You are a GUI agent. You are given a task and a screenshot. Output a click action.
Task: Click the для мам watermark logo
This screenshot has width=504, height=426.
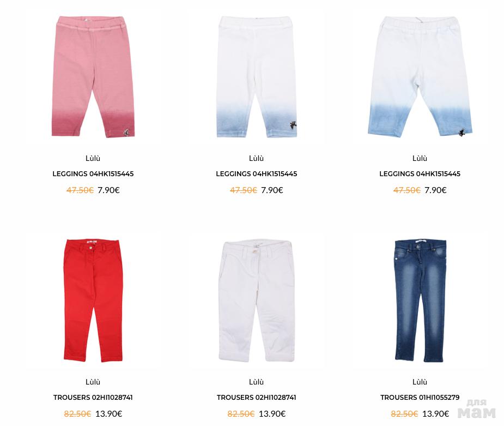(477, 409)
